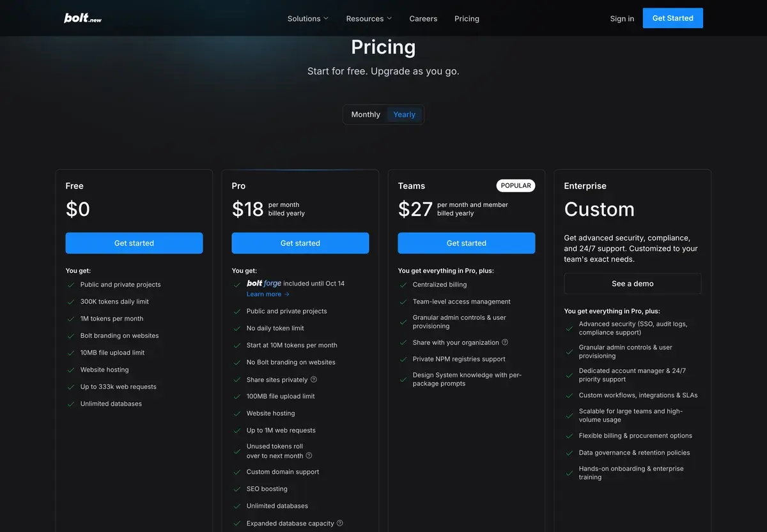Open the Learn more link for bolt forge
This screenshot has width=767, height=532.
[268, 294]
